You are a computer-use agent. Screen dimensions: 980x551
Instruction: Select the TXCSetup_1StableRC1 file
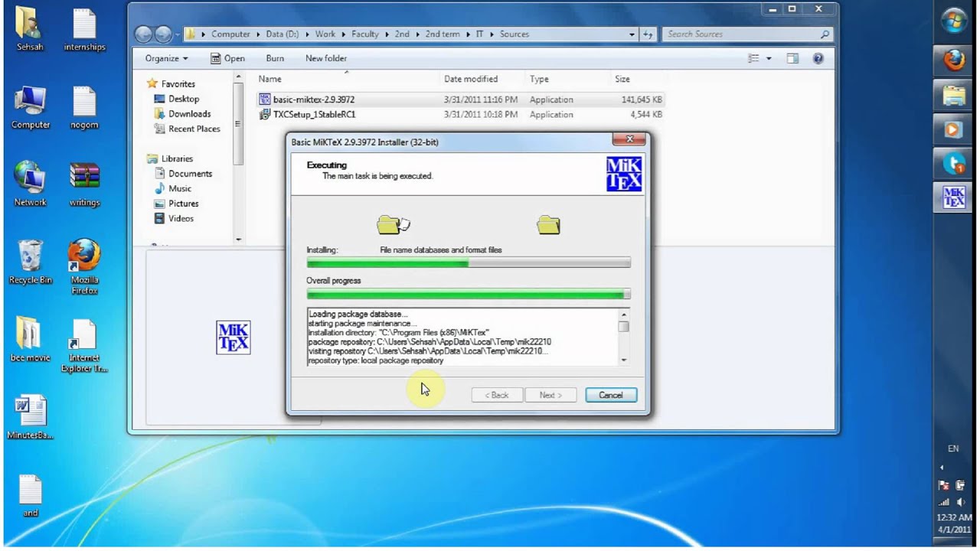(x=315, y=115)
